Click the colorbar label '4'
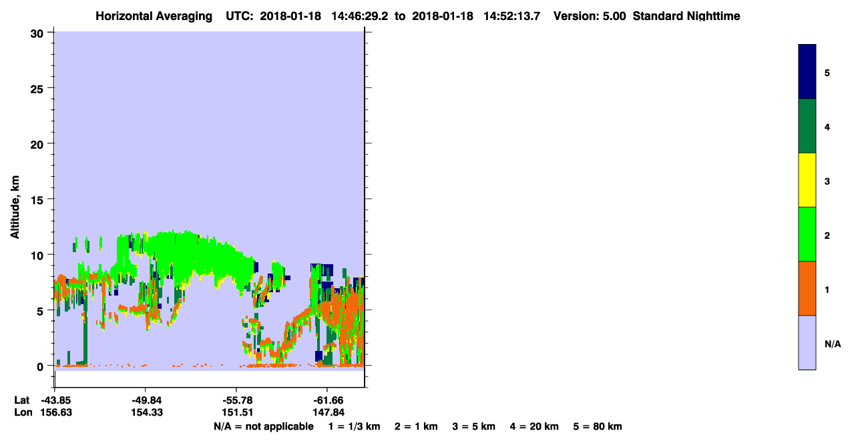868x445 pixels. (x=827, y=127)
